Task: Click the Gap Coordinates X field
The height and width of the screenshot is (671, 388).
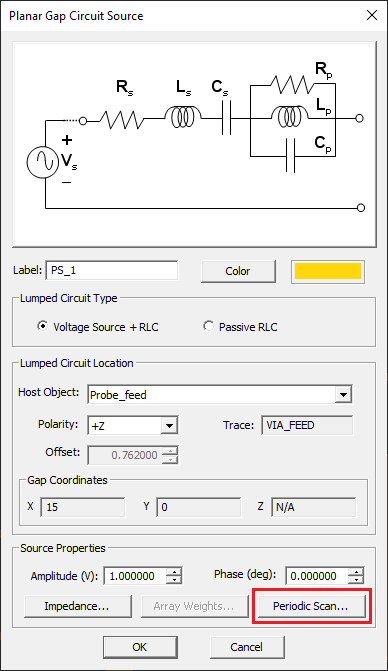Action: click(83, 507)
